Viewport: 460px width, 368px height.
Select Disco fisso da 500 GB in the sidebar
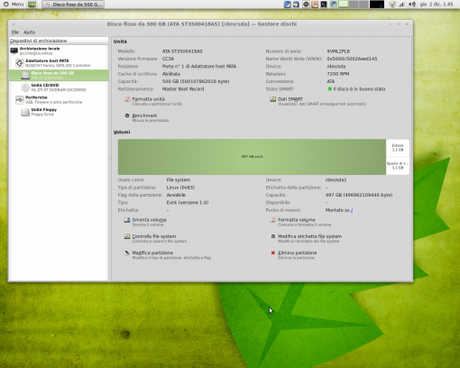pyautogui.click(x=59, y=75)
